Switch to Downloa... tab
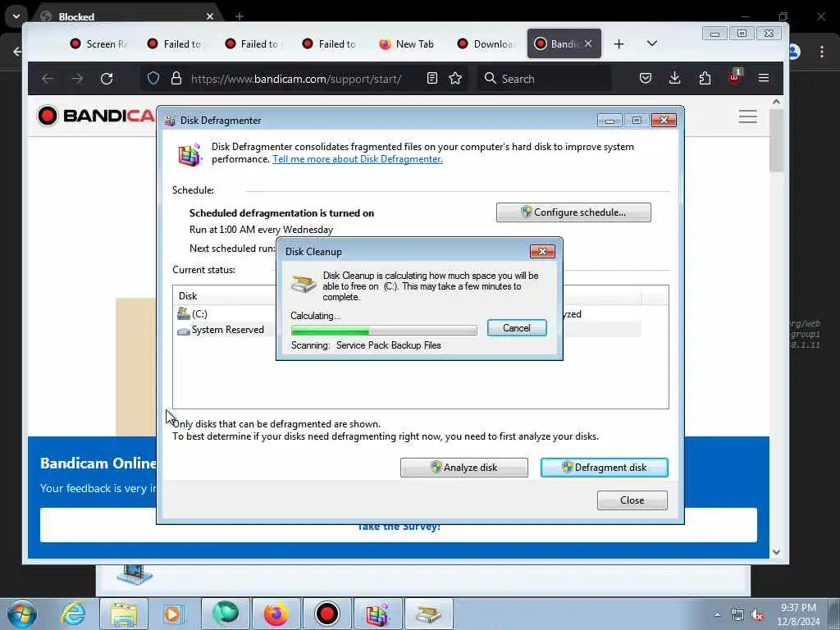This screenshot has width=840, height=630. [x=484, y=44]
